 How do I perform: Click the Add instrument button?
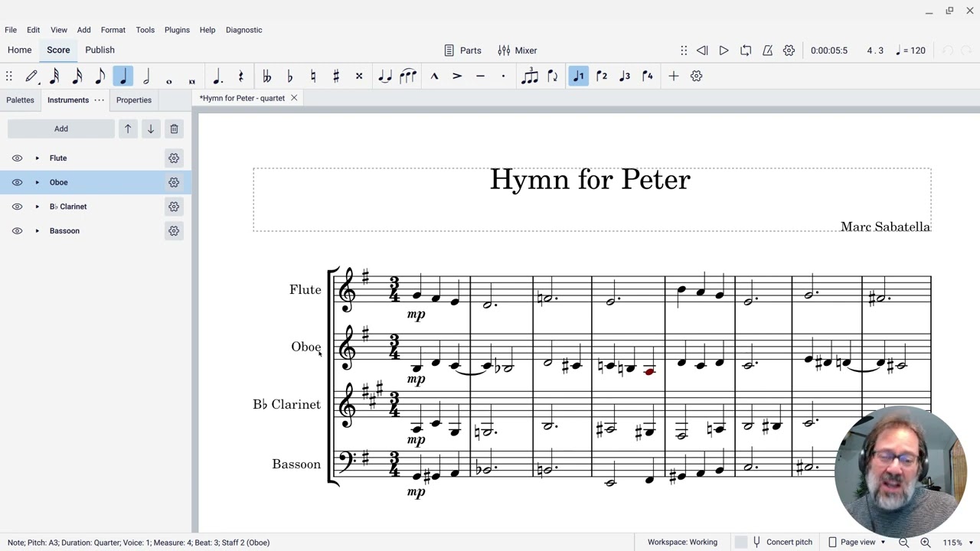tap(61, 129)
